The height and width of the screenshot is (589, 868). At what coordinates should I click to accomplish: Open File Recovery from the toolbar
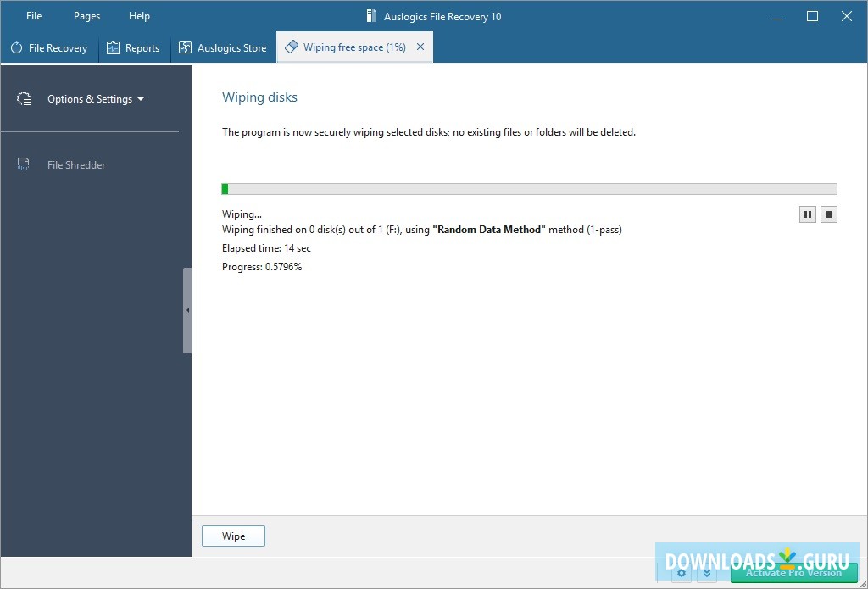pos(49,48)
